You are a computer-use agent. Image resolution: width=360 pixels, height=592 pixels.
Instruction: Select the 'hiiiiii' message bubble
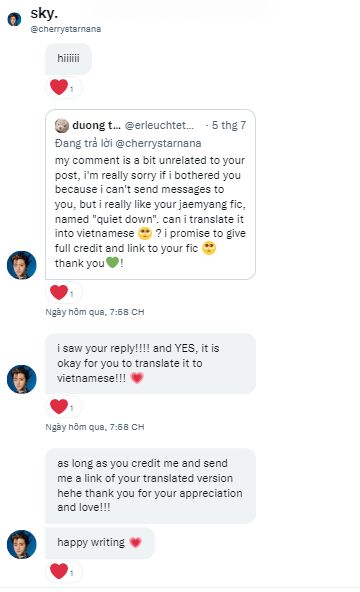click(x=68, y=59)
